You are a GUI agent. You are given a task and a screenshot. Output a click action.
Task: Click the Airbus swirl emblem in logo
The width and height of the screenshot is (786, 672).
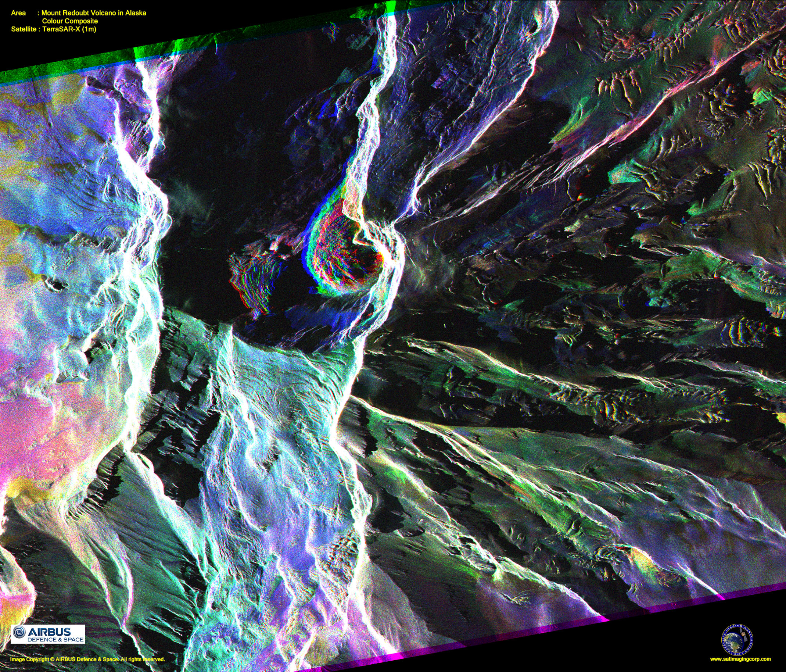tap(19, 633)
